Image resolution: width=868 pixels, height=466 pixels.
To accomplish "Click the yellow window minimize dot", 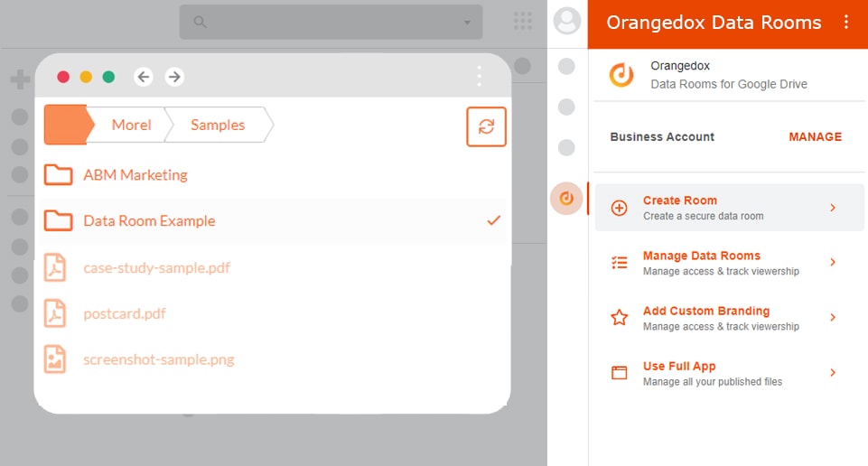I will tap(86, 77).
